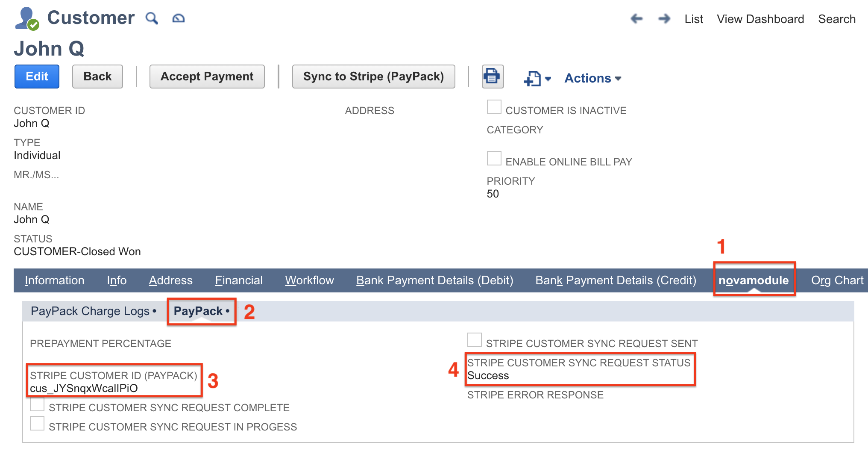Click the Prepayment Percentage field label
868x460 pixels.
click(100, 344)
